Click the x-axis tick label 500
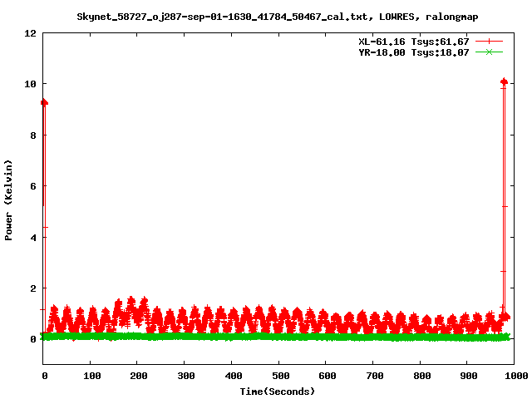The image size is (532, 399). (x=280, y=376)
